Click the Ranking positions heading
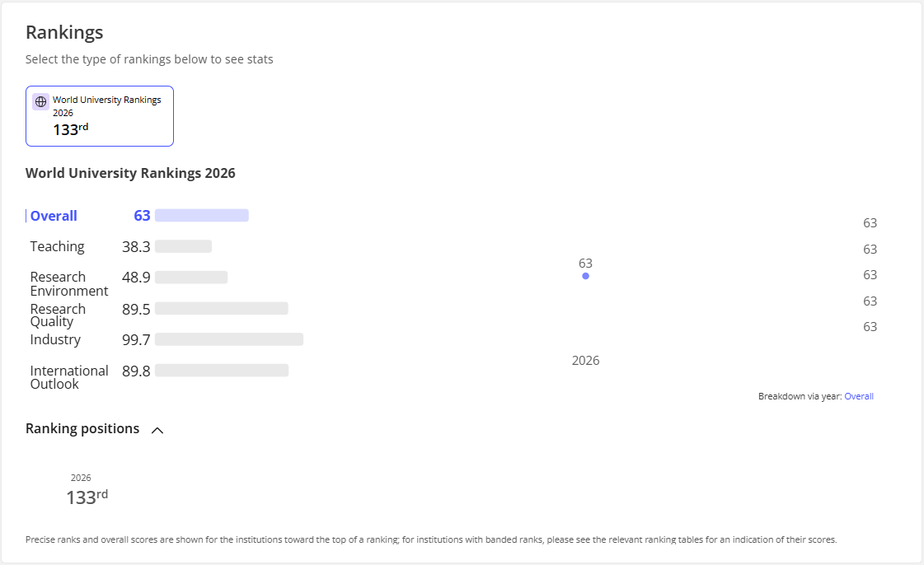 click(82, 428)
